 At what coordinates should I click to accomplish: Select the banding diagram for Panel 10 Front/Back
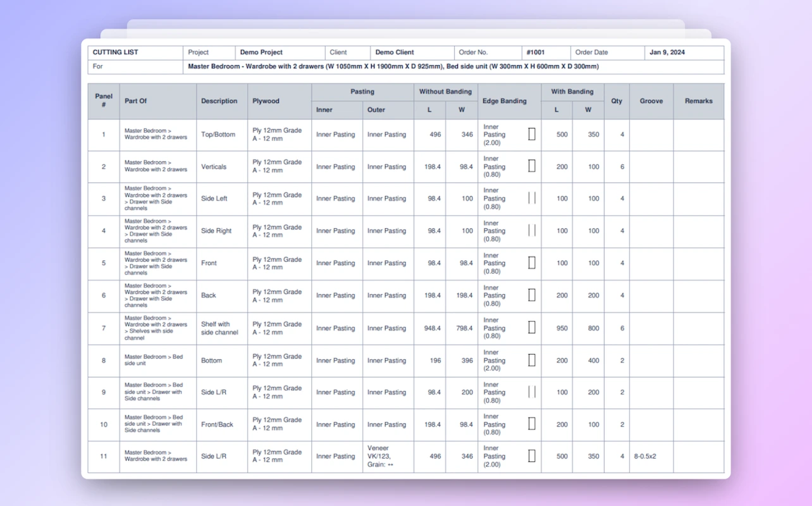[531, 424]
